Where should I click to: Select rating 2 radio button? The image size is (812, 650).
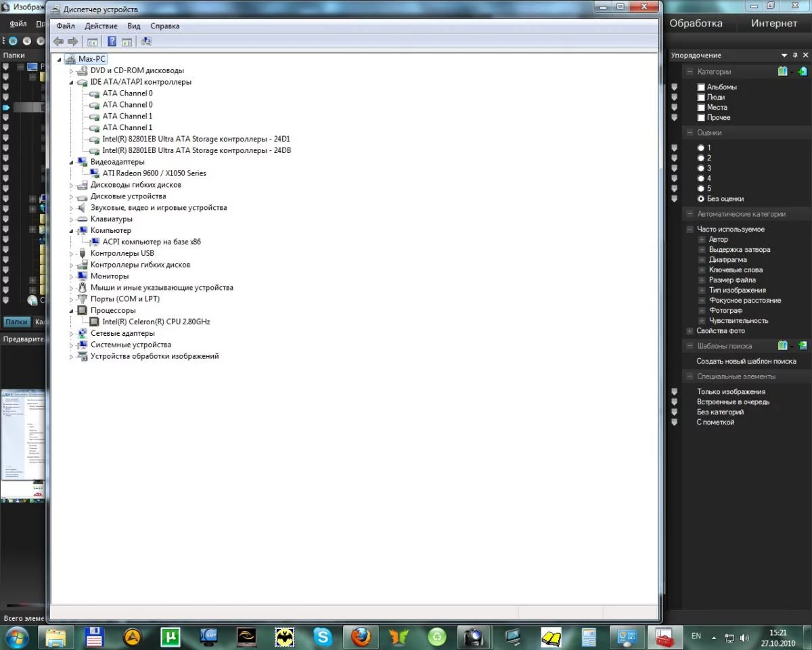coord(701,158)
